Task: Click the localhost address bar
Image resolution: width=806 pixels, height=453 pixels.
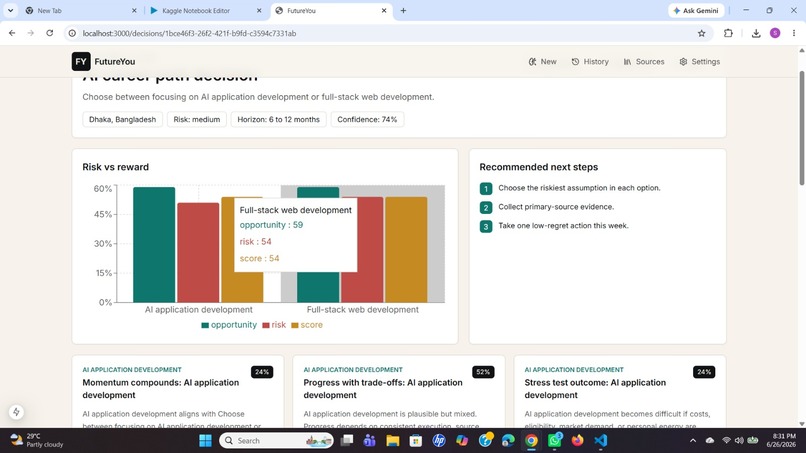Action: coord(386,33)
